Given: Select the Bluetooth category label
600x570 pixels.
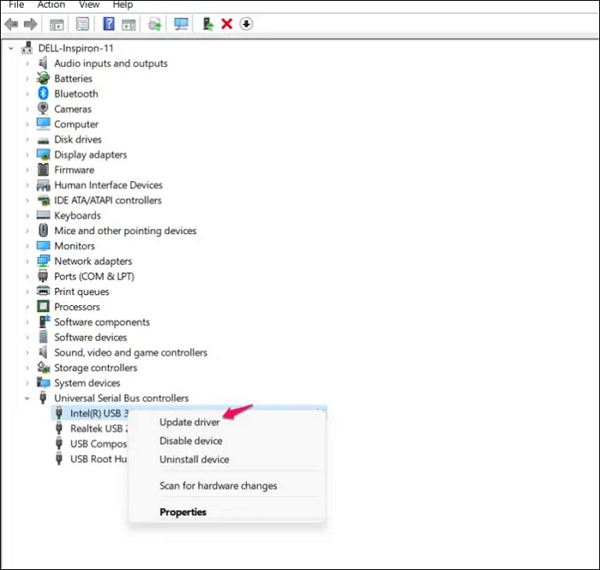Looking at the screenshot, I should [76, 94].
